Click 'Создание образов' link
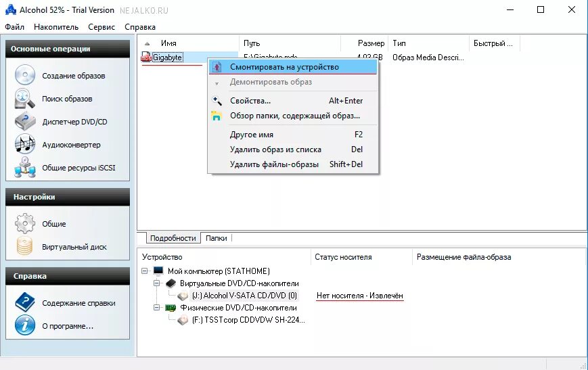Screen dimensions: 588x370 point(74,76)
